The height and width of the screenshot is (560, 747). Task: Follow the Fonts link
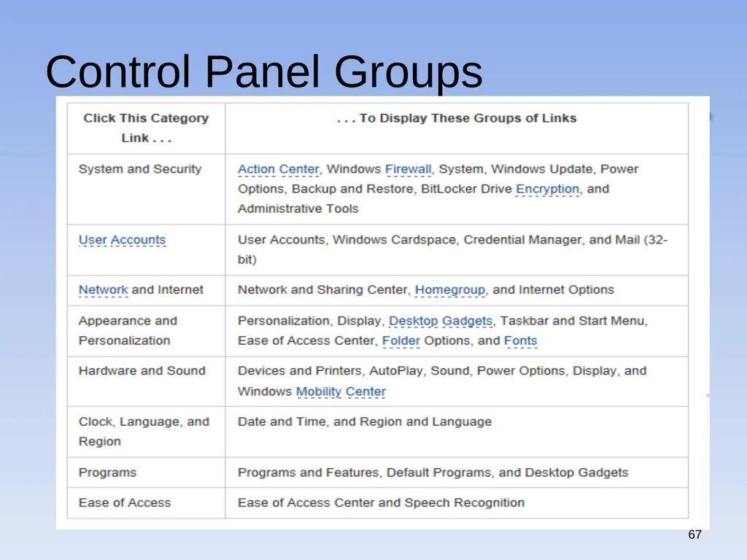(521, 341)
